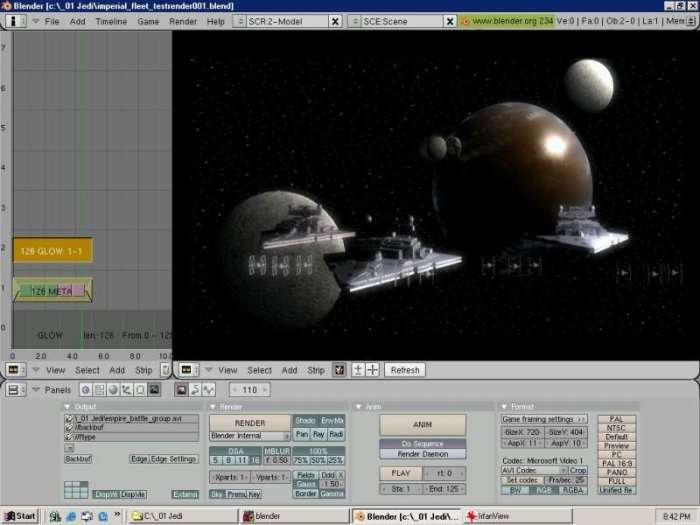
Task: Switch to the Object context icon
Action: [127, 390]
